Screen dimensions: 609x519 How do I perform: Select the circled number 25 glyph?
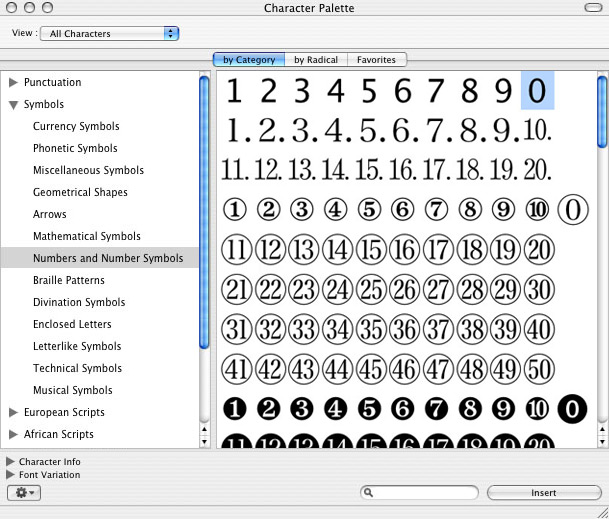(x=371, y=290)
